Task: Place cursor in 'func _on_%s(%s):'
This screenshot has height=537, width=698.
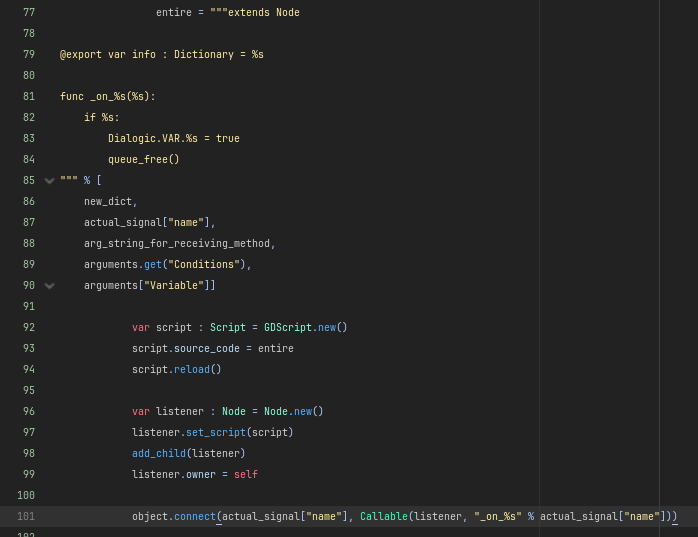Action: coord(107,96)
